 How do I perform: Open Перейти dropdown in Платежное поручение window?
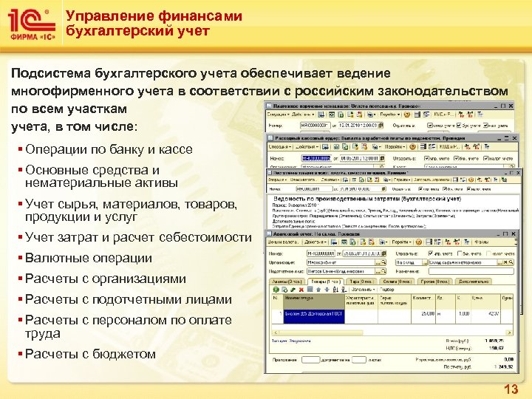tap(390, 115)
